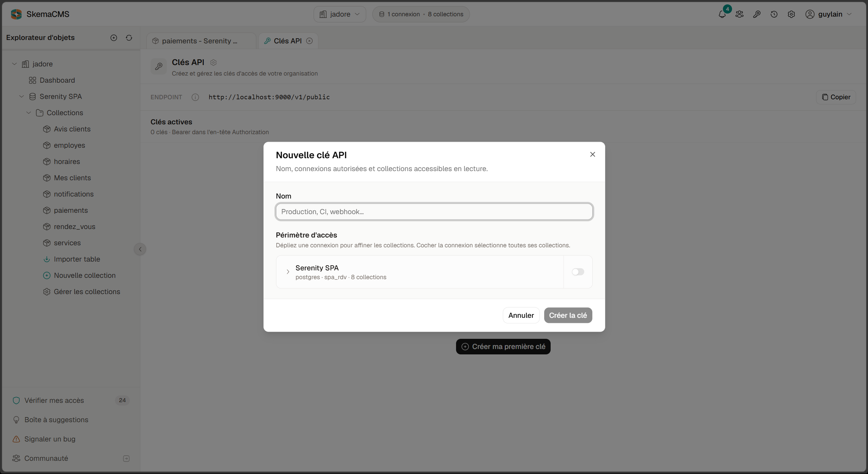Screen dimensions: 868x474
Task: Click the SkemaCMS logo icon
Action: coord(16,14)
